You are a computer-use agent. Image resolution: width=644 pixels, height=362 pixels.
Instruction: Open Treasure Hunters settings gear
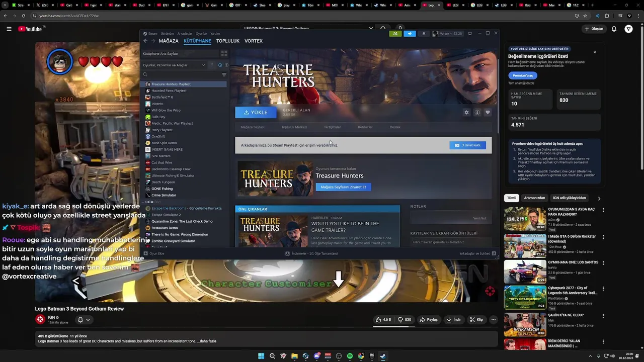pyautogui.click(x=466, y=113)
